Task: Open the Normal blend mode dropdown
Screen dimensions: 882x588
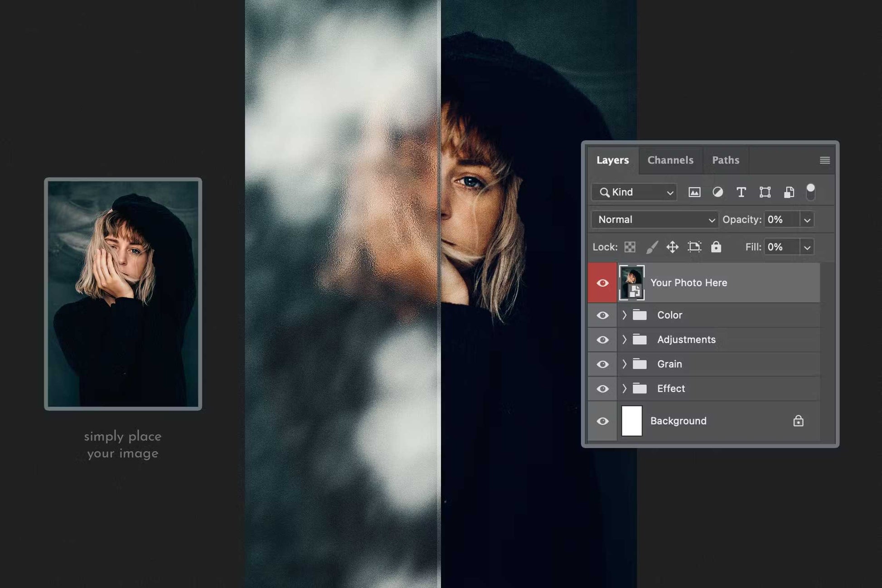Action: click(654, 220)
